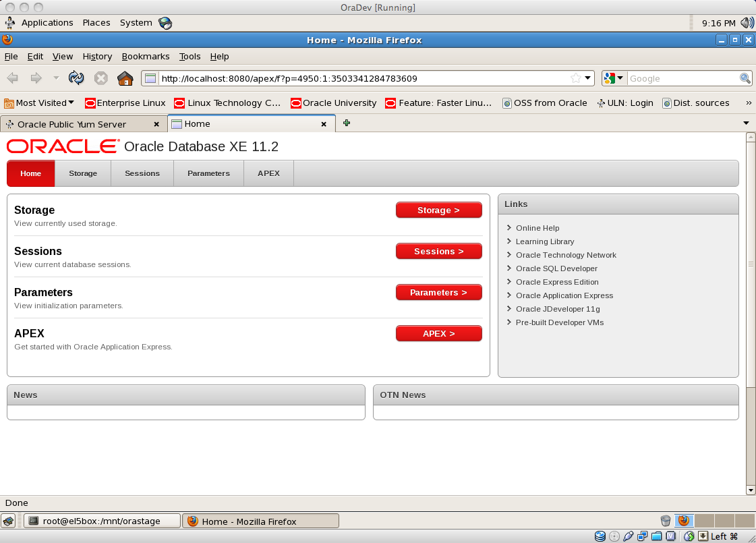Click the VirtualBox USB status icon
The width and height of the screenshot is (756, 543).
click(x=629, y=536)
